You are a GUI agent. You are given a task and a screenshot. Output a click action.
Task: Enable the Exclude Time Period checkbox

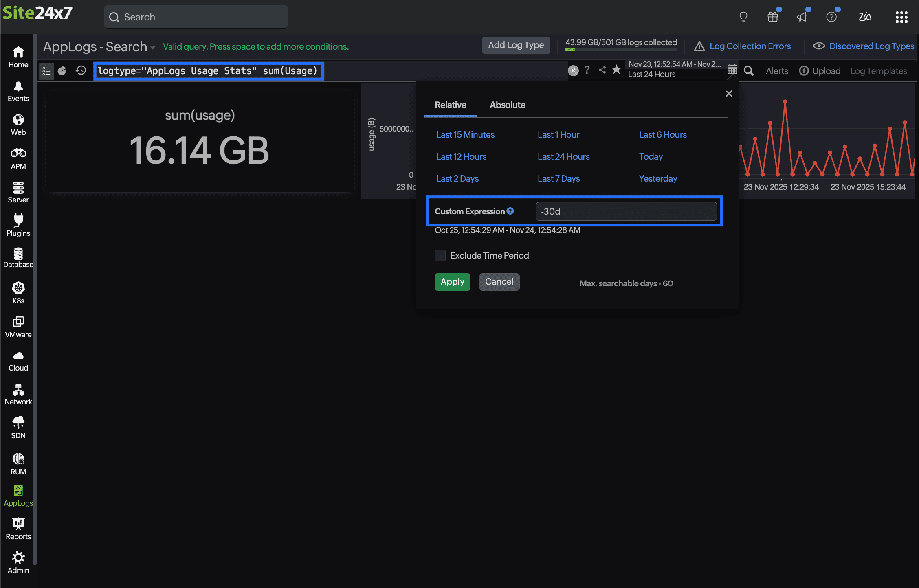pos(440,255)
